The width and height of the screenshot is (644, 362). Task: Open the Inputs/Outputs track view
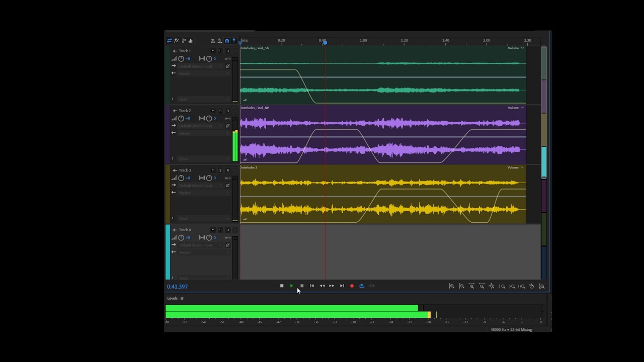pyautogui.click(x=169, y=41)
